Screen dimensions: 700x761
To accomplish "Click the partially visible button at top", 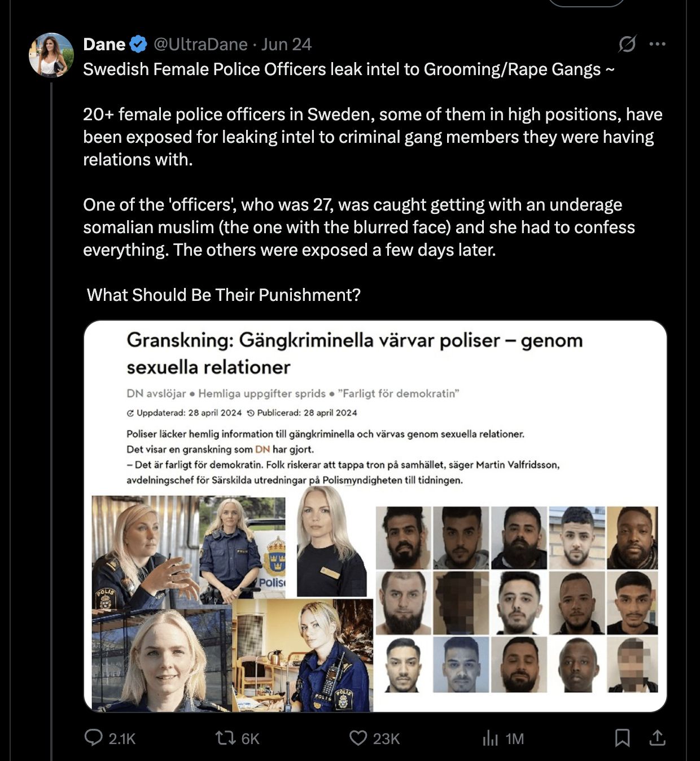I will point(587,3).
